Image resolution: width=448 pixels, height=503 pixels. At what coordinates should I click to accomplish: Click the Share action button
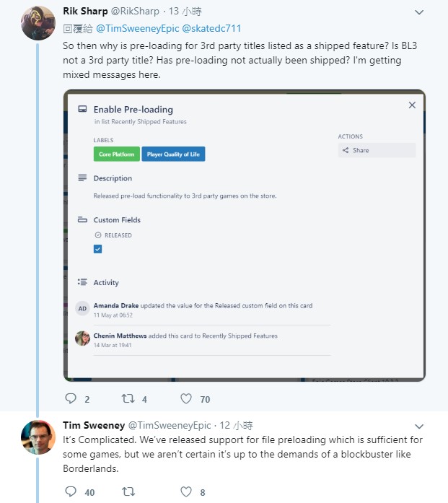coord(377,150)
